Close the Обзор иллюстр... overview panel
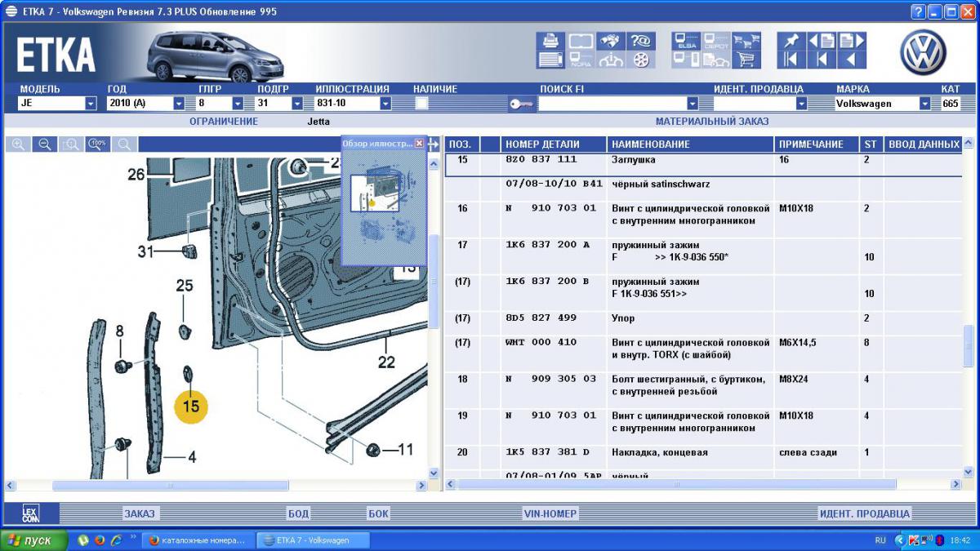 [419, 143]
